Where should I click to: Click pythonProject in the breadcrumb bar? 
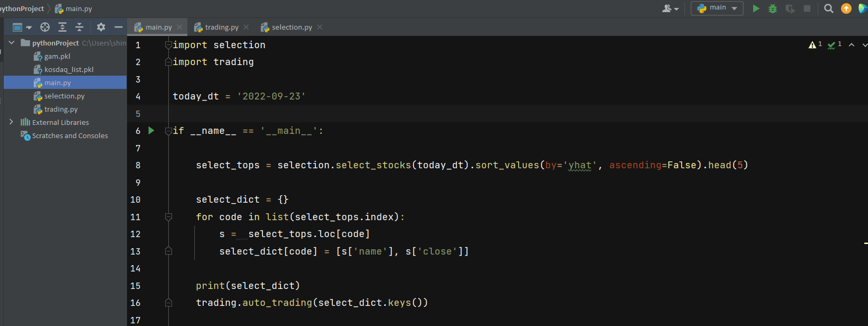coord(22,8)
